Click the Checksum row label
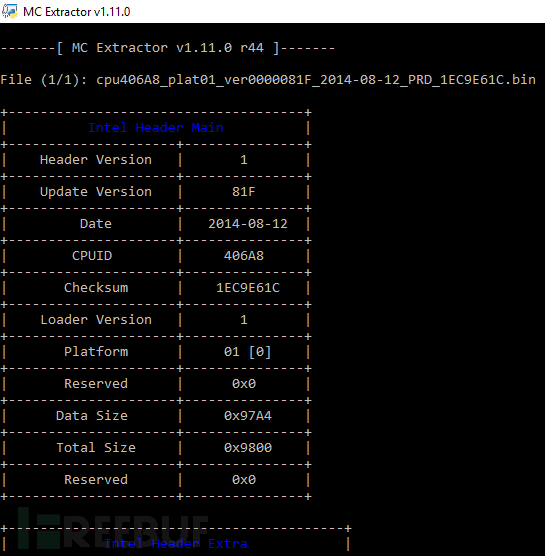The image size is (545, 556). [x=96, y=288]
